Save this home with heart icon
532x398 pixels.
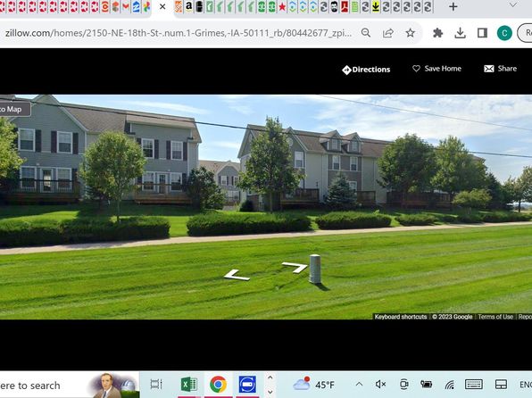(436, 69)
